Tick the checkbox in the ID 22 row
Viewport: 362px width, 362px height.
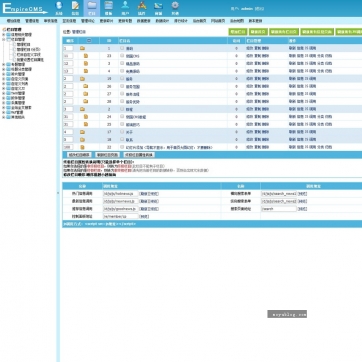tap(122, 147)
